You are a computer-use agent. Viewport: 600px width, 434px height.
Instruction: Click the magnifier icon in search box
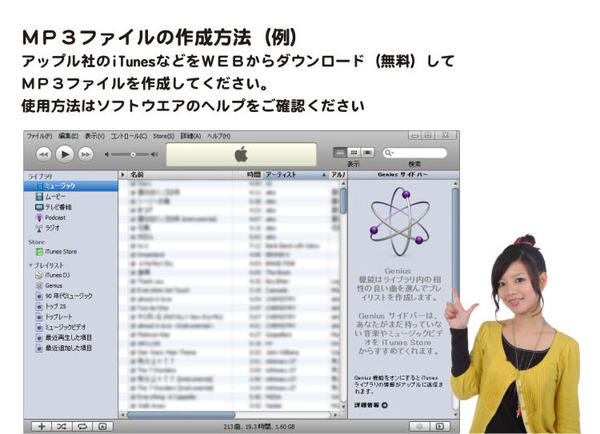[388, 153]
